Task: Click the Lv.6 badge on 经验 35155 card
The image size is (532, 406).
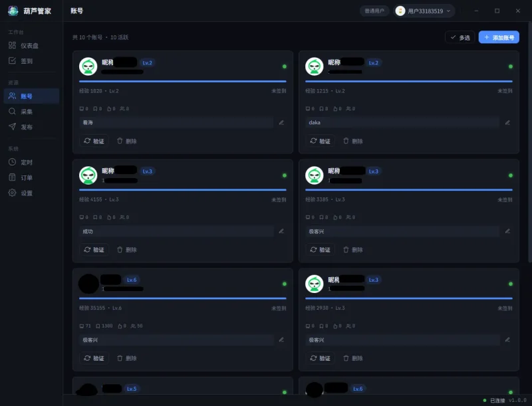Action: (x=132, y=280)
